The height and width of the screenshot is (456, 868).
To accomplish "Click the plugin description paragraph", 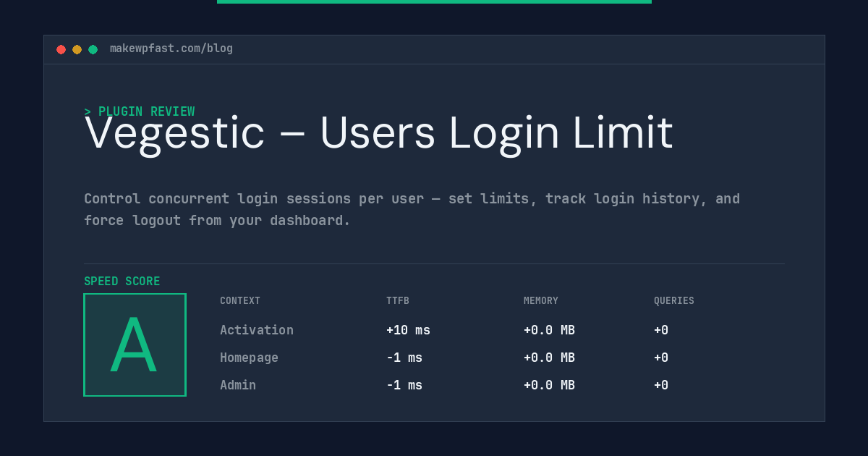I will click(x=412, y=209).
